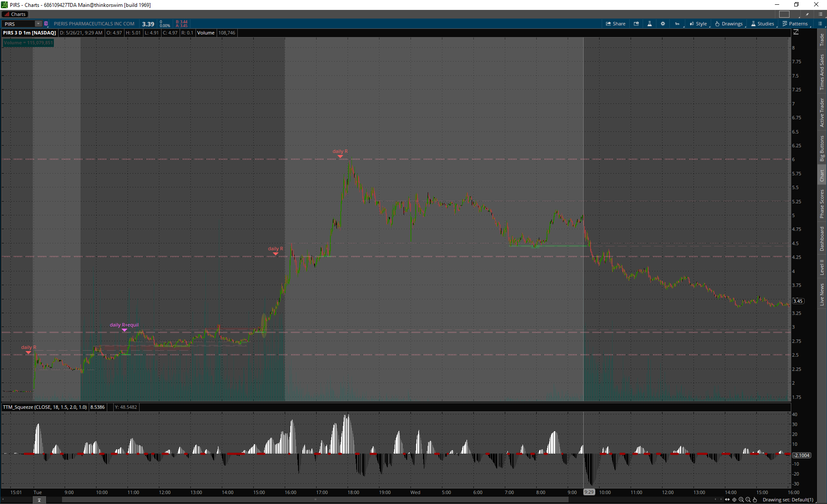Click the zoom in magnifier icon
The image size is (827, 504).
click(741, 500)
